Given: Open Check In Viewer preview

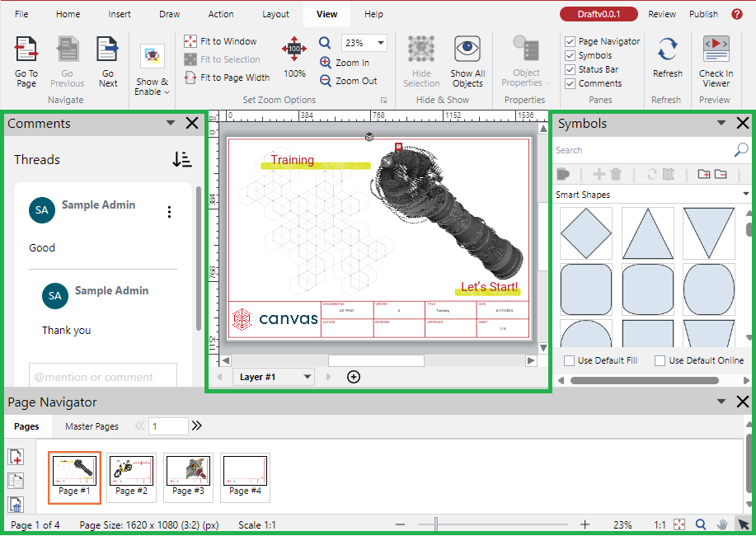Looking at the screenshot, I should pyautogui.click(x=716, y=49).
